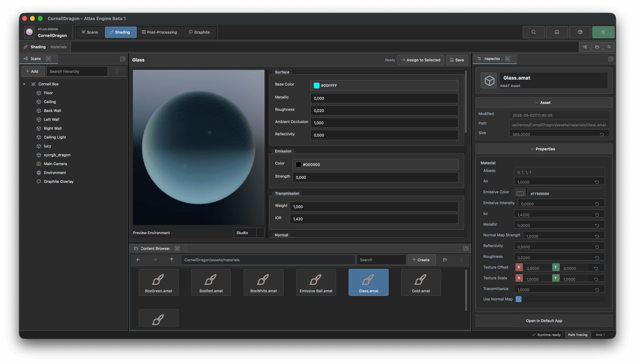Close the Scene panel tab

tap(48, 58)
